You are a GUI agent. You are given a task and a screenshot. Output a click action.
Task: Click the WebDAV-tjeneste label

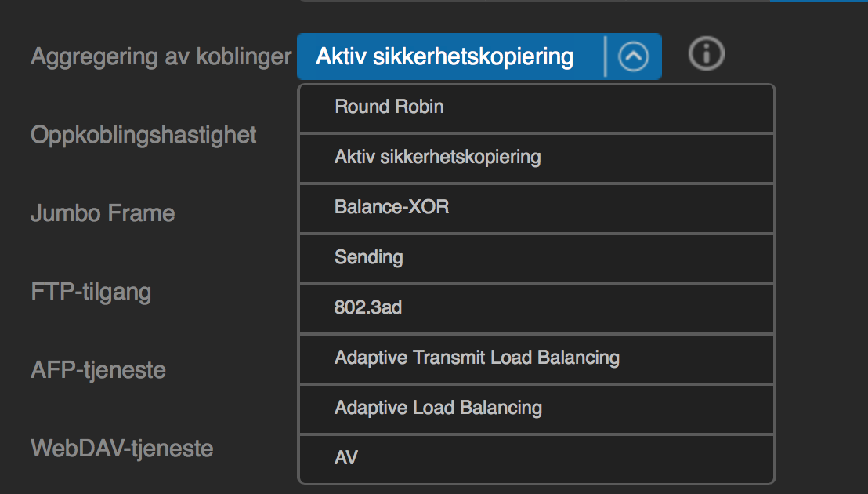(x=121, y=448)
